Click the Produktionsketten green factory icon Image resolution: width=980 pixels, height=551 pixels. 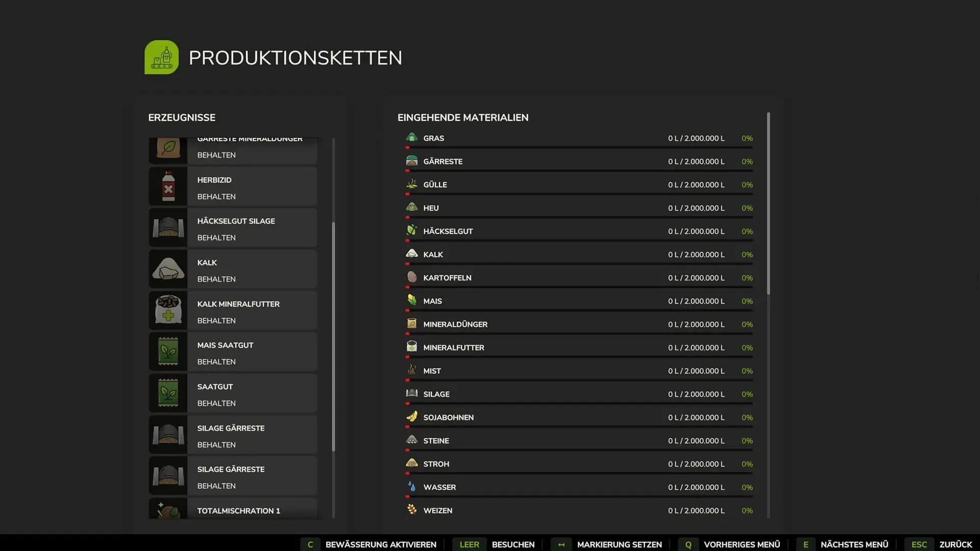[161, 57]
